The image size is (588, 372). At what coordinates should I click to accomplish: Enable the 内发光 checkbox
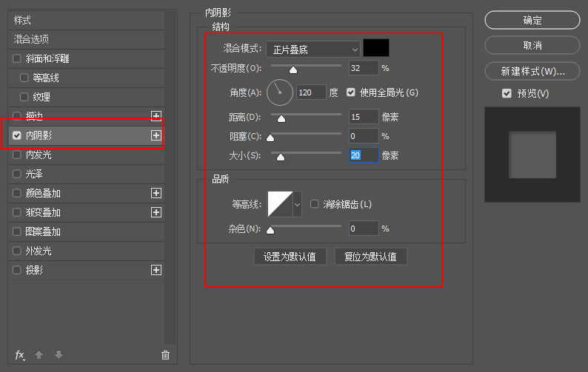pos(17,155)
